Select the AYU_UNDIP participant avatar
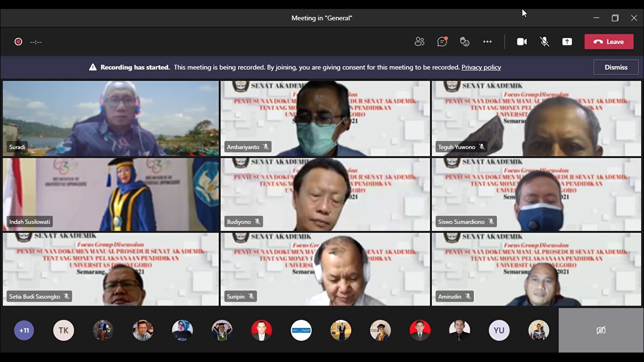644x362 pixels. point(301,330)
